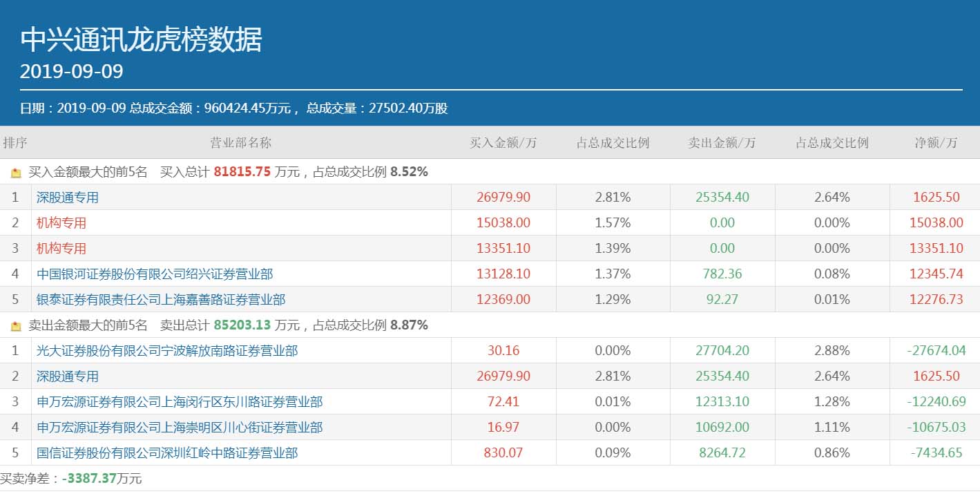Click sell amount 27704.20
Image resolution: width=980 pixels, height=496 pixels.
722,351
